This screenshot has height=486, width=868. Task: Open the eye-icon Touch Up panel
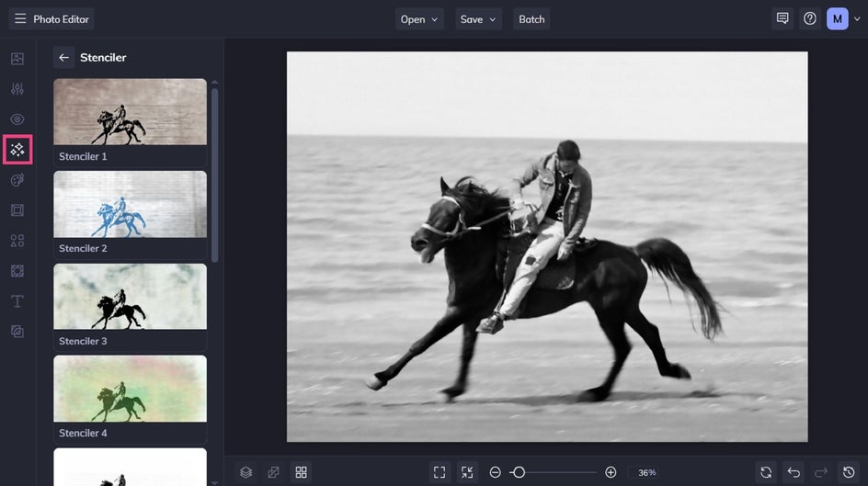tap(17, 119)
